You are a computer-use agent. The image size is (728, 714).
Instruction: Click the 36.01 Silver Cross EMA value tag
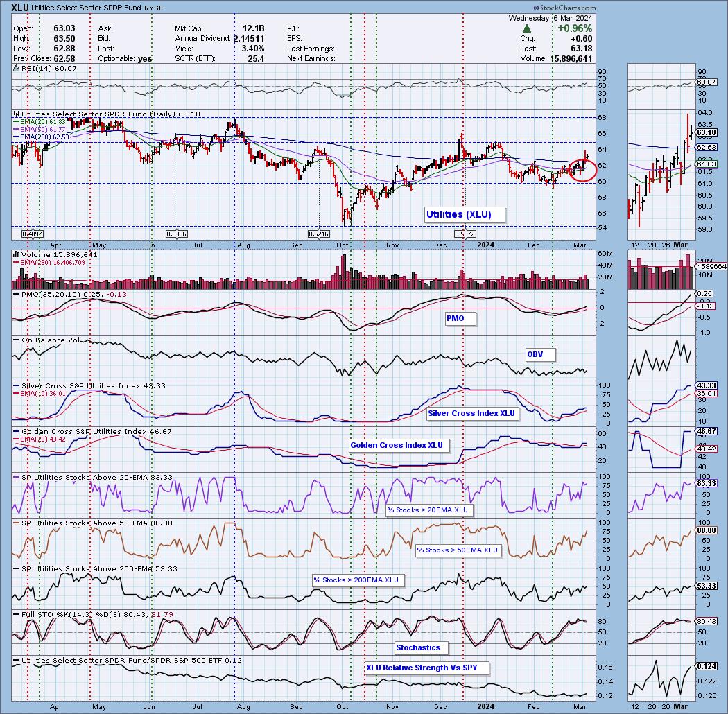coord(707,393)
